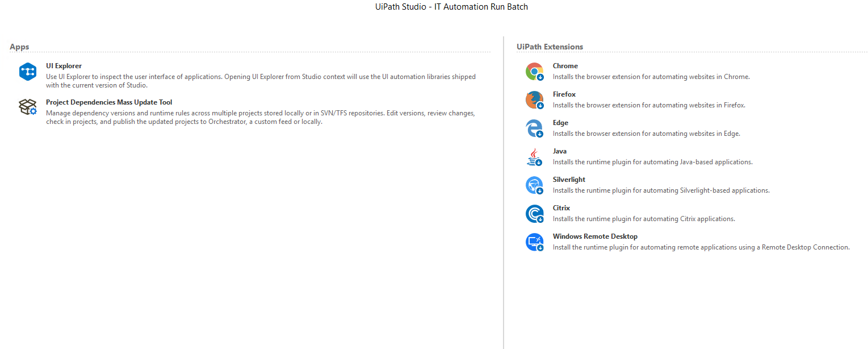Click the UiPath Extensions section header
Screen dimensions: 868x349
[x=550, y=47]
